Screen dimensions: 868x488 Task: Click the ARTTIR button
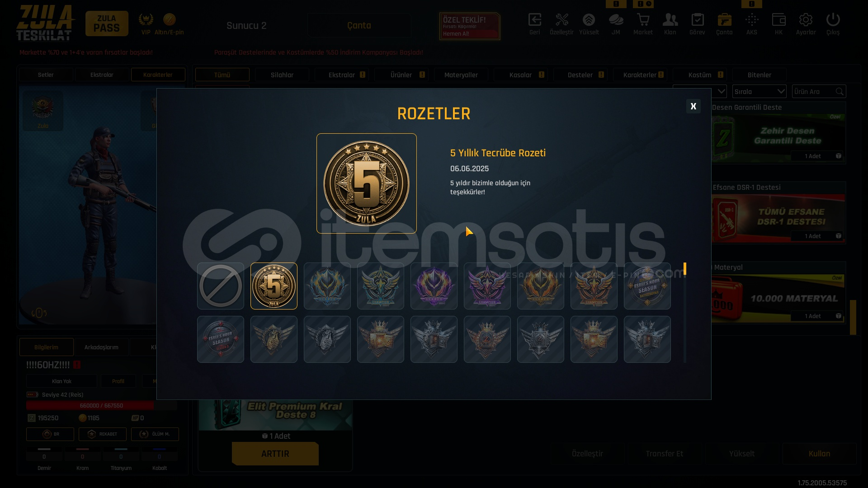[275, 454]
